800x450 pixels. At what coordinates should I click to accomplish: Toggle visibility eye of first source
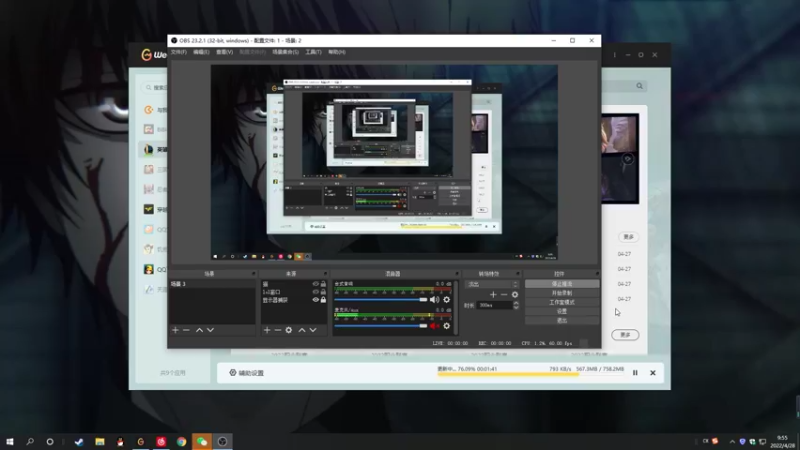click(315, 284)
